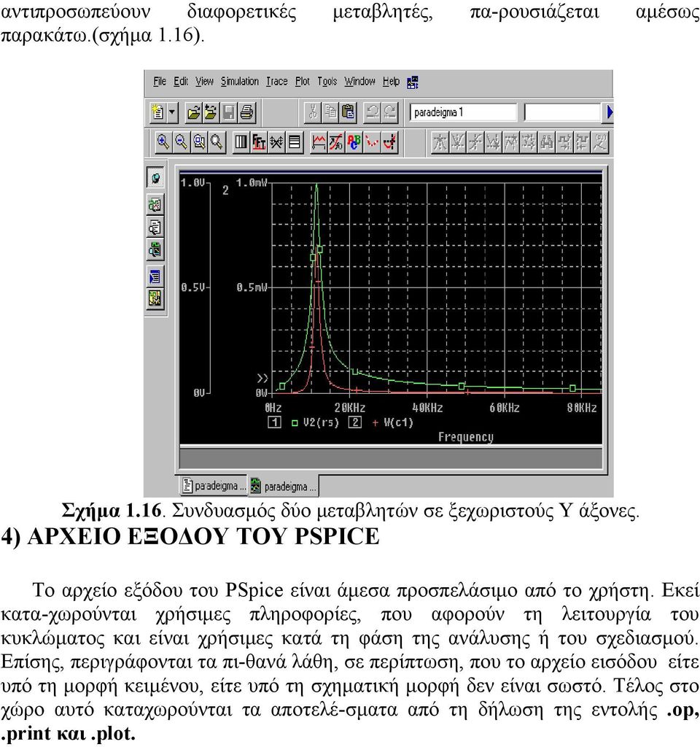The width and height of the screenshot is (700, 747).
Task: Click the W(c1) trace legend label
Action: [x=398, y=422]
